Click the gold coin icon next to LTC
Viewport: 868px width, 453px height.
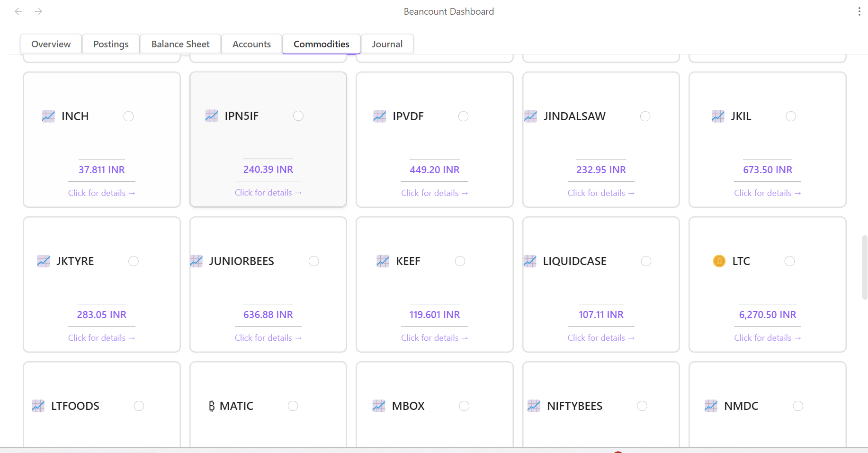719,261
